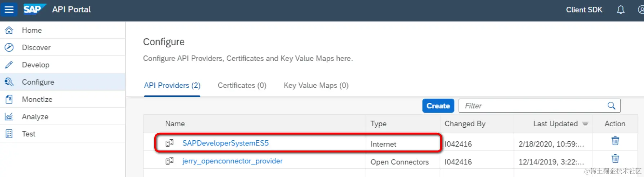Click the Configure wrench icon

(9, 82)
